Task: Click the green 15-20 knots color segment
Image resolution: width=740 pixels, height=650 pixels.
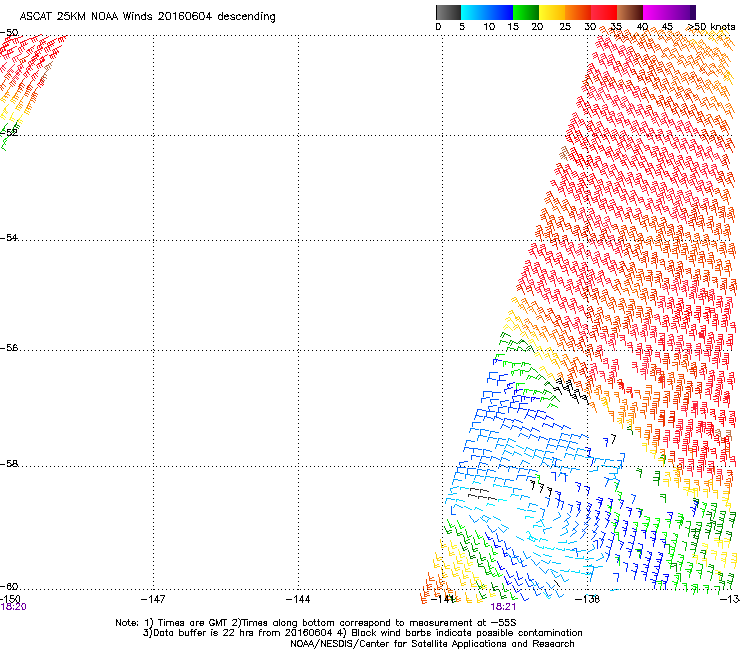Action: (x=526, y=12)
